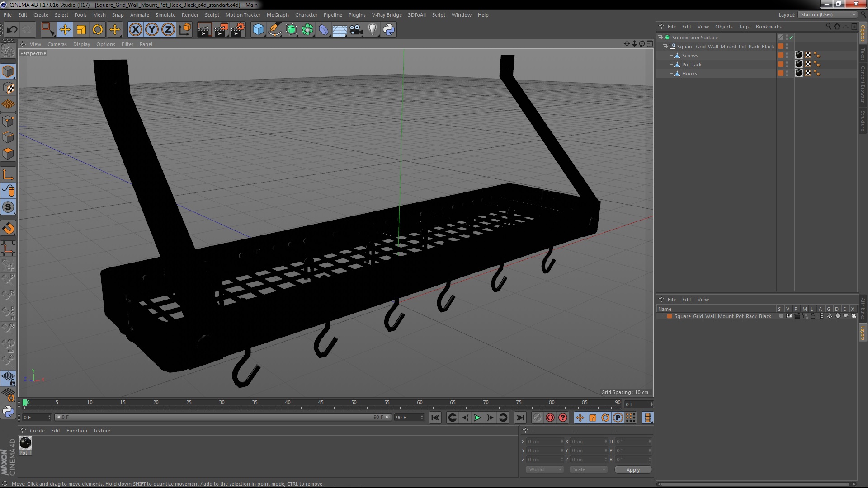Click the Camera object icon
Screen dimensions: 868x488
(x=356, y=30)
